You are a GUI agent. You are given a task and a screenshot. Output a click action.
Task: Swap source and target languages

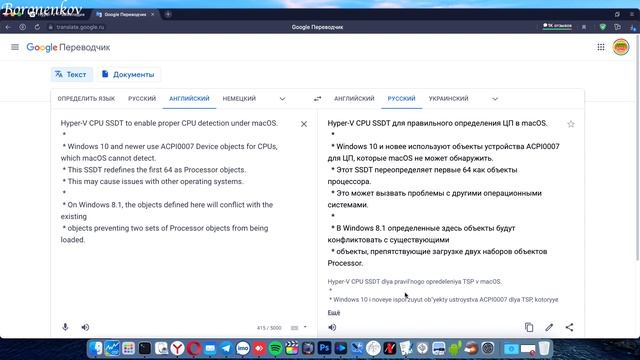tap(317, 99)
